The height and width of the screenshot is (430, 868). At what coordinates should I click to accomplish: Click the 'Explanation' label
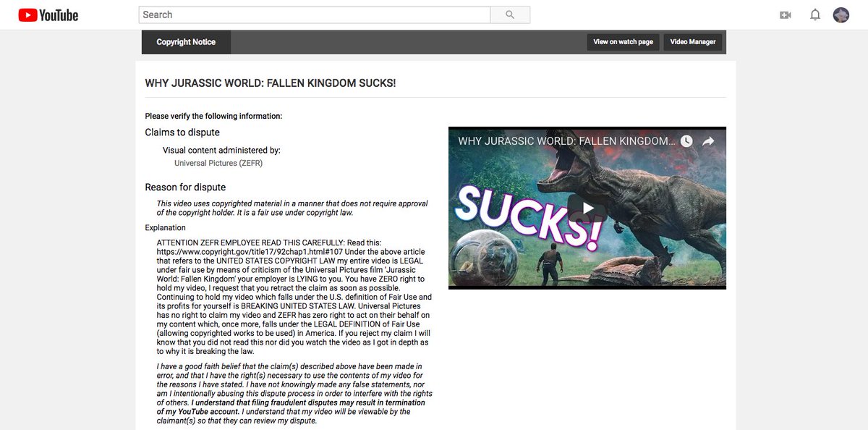[x=166, y=228]
